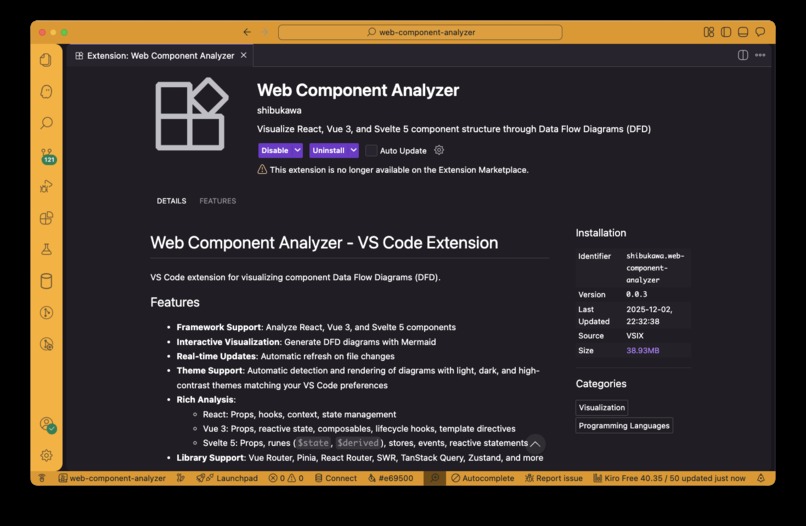This screenshot has height=526, width=806.
Task: Open the Uninstall dropdown arrow
Action: (353, 151)
